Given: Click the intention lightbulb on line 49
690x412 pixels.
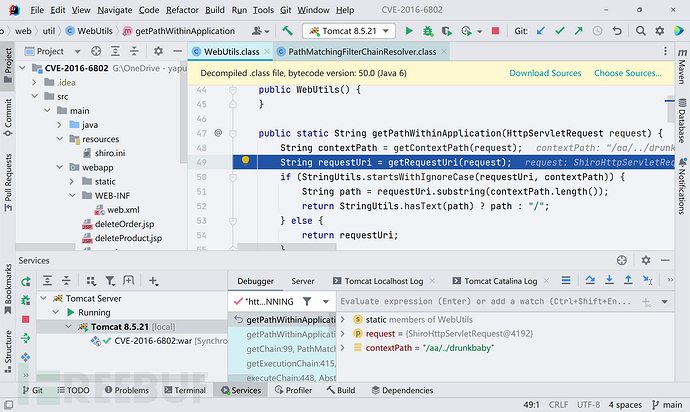Looking at the screenshot, I should coord(246,161).
